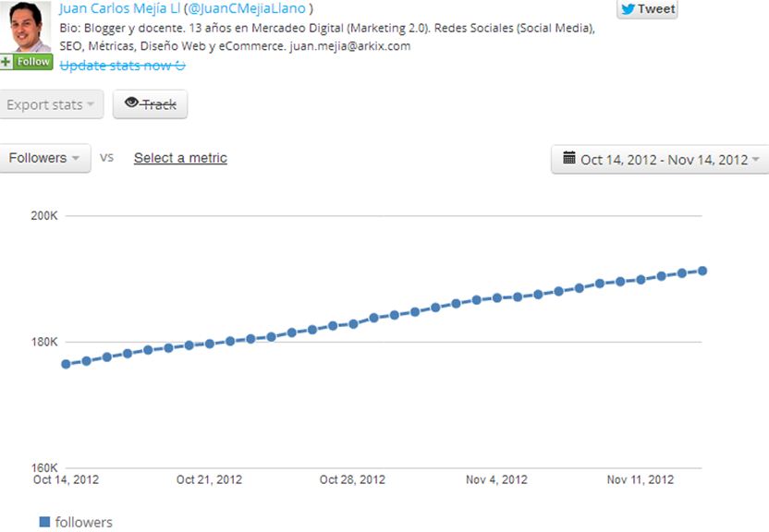
Task: Select the data point above Oct 21, 2012
Action: coord(210,344)
